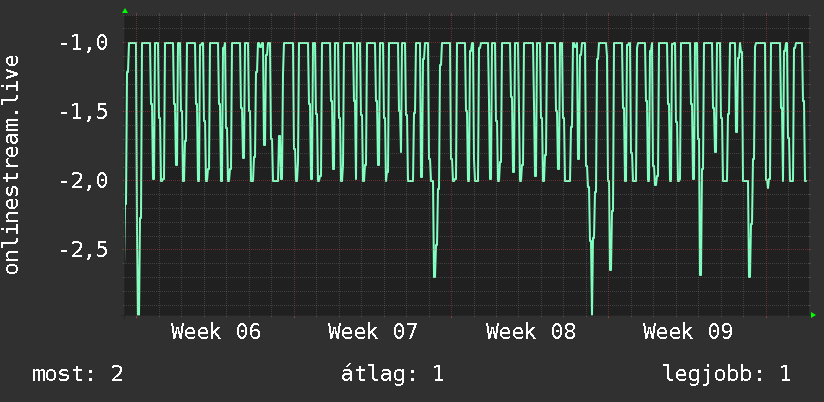Click the green arrow at top of y-axis
Image resolution: width=824 pixels, height=402 pixels.
[125, 11]
